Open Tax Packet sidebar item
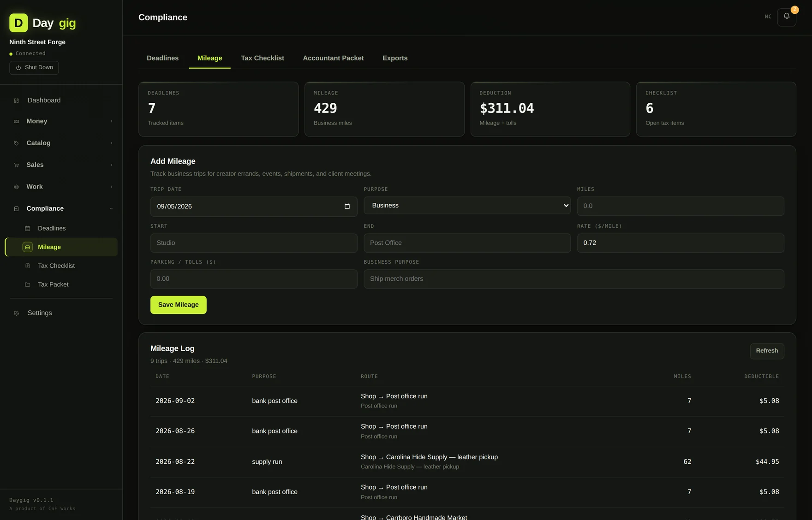This screenshot has height=520, width=812. click(61, 284)
